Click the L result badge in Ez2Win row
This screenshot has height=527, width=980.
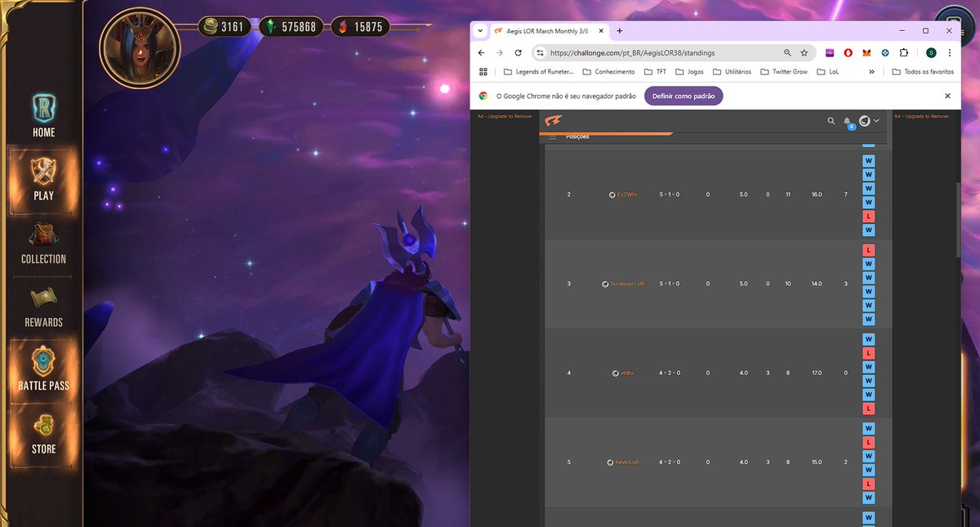point(869,217)
